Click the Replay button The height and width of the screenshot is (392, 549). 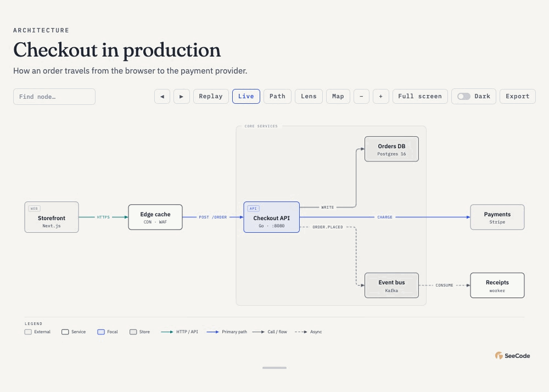(211, 96)
